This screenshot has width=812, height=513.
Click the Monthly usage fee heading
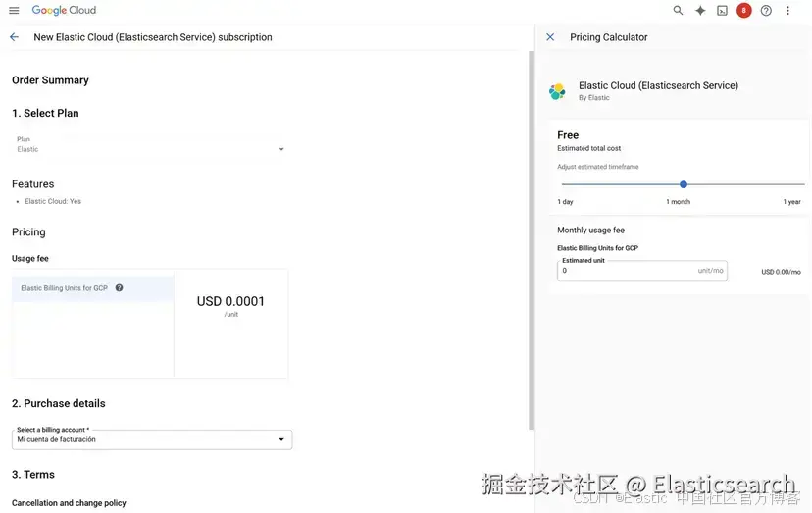coord(591,231)
